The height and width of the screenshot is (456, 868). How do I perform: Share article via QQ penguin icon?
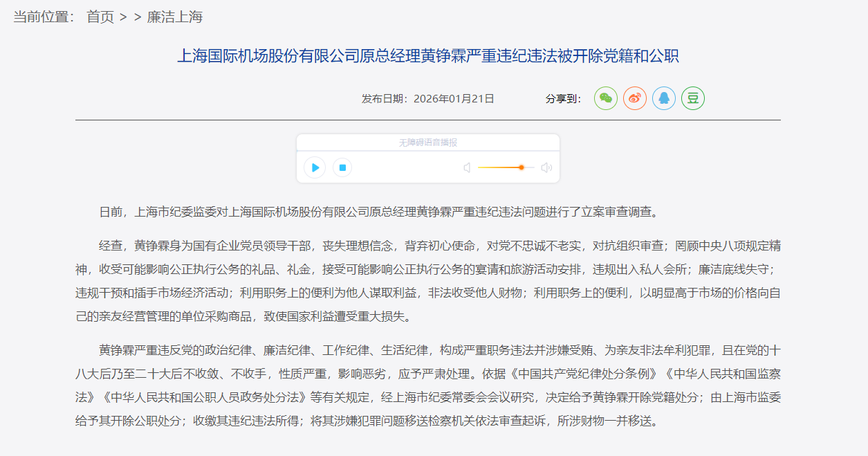coord(663,98)
